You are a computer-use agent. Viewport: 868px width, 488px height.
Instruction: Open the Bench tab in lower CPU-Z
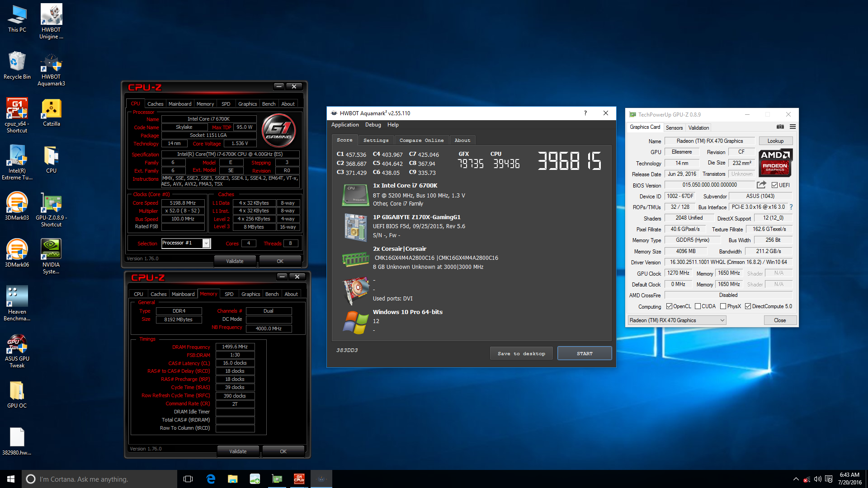click(272, 294)
